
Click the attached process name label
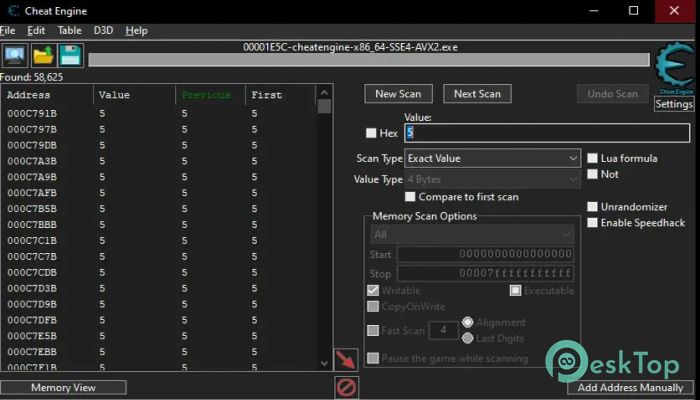click(x=350, y=47)
